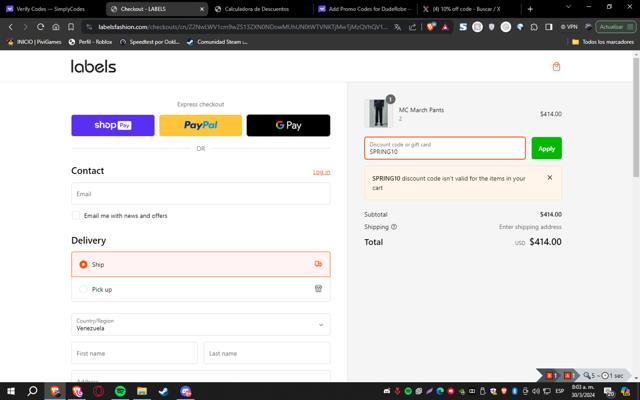Click the browser forward arrow
640x400 pixels.
click(25, 27)
